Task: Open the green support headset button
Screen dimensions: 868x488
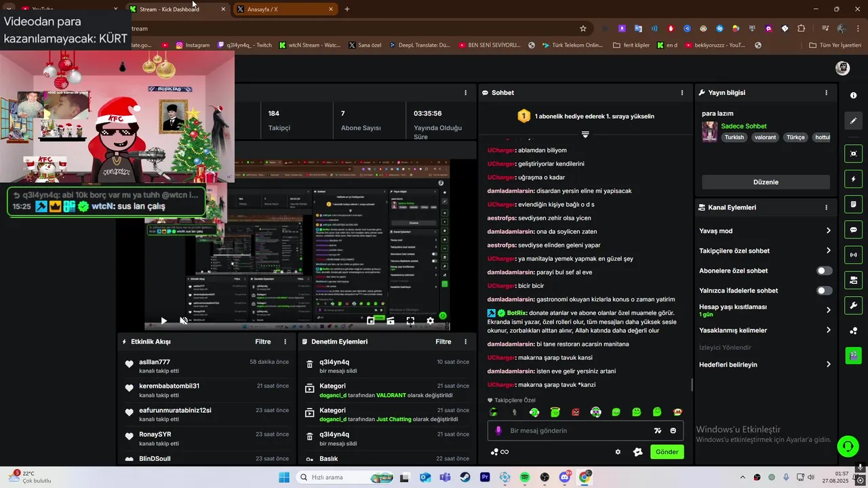Action: pos(848,446)
